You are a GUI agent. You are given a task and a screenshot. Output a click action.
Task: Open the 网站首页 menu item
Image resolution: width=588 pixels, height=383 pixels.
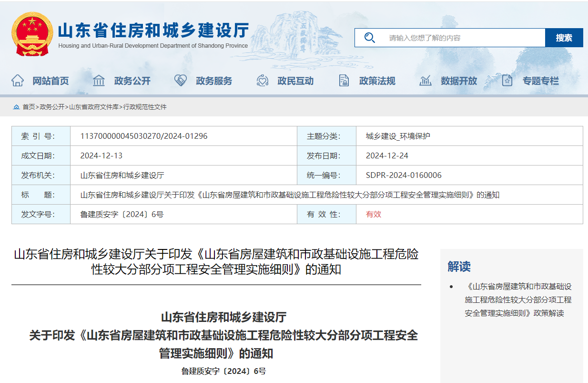(51, 81)
